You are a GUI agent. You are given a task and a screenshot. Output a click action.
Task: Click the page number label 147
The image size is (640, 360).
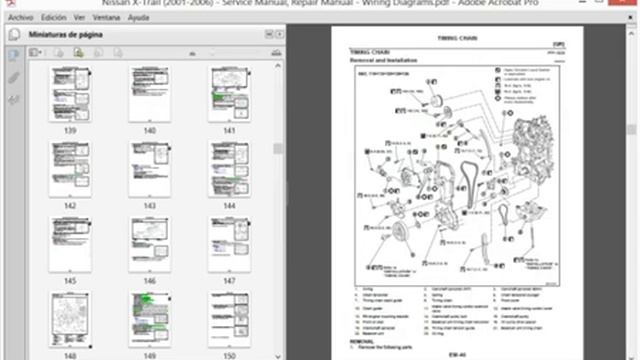pyautogui.click(x=229, y=281)
